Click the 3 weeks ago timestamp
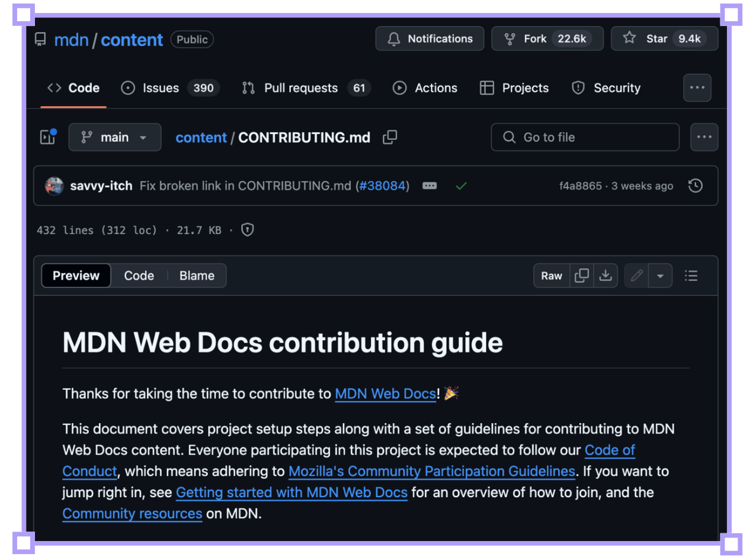The width and height of the screenshot is (756, 560). pyautogui.click(x=642, y=186)
